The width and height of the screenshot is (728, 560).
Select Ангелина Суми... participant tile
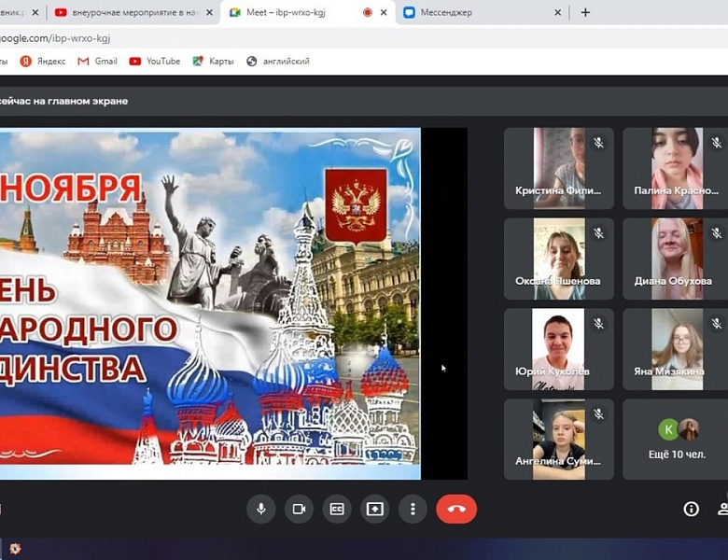[558, 440]
